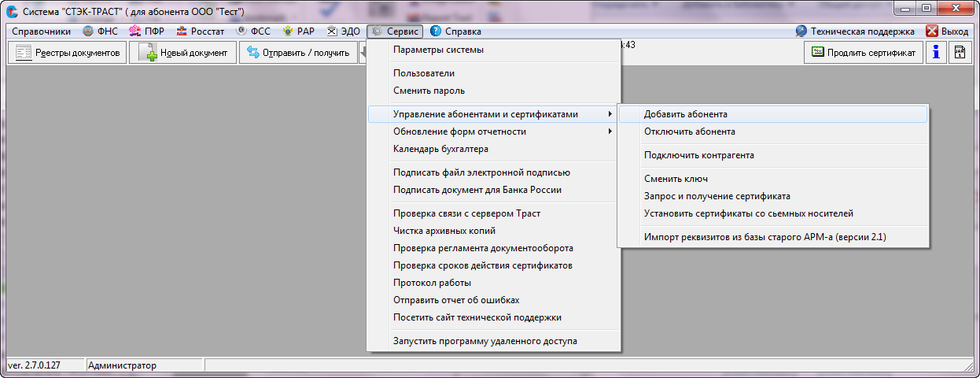Click the blue info icon button
This screenshot has width=980, height=378.
tap(936, 53)
